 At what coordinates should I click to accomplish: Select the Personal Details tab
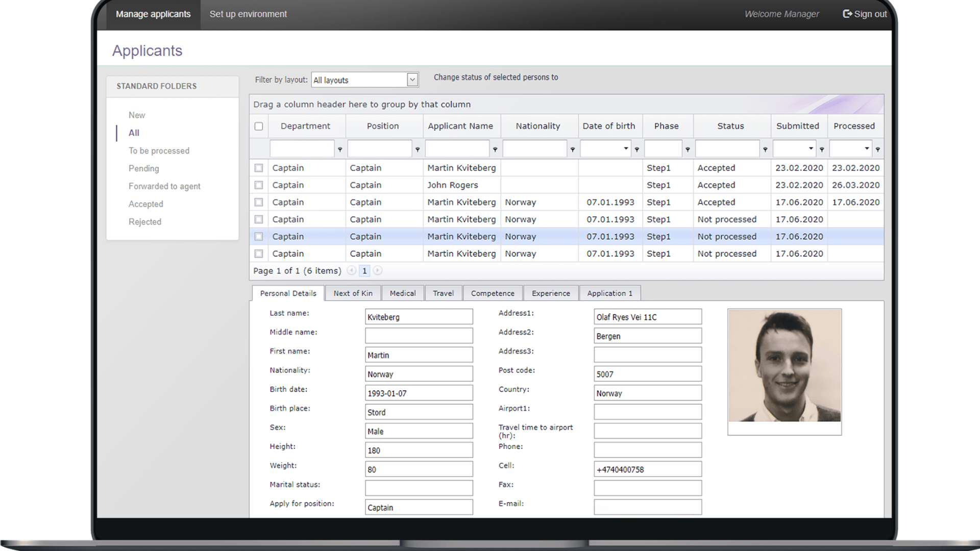tap(288, 293)
